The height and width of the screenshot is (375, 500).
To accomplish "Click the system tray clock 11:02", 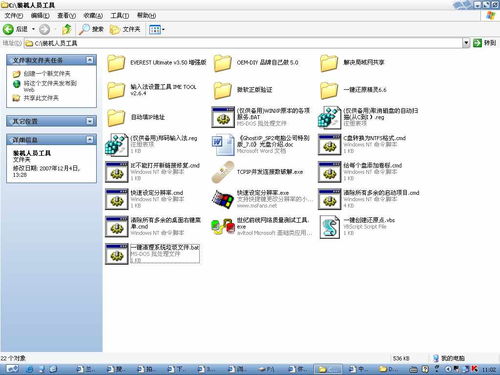I will (x=489, y=369).
